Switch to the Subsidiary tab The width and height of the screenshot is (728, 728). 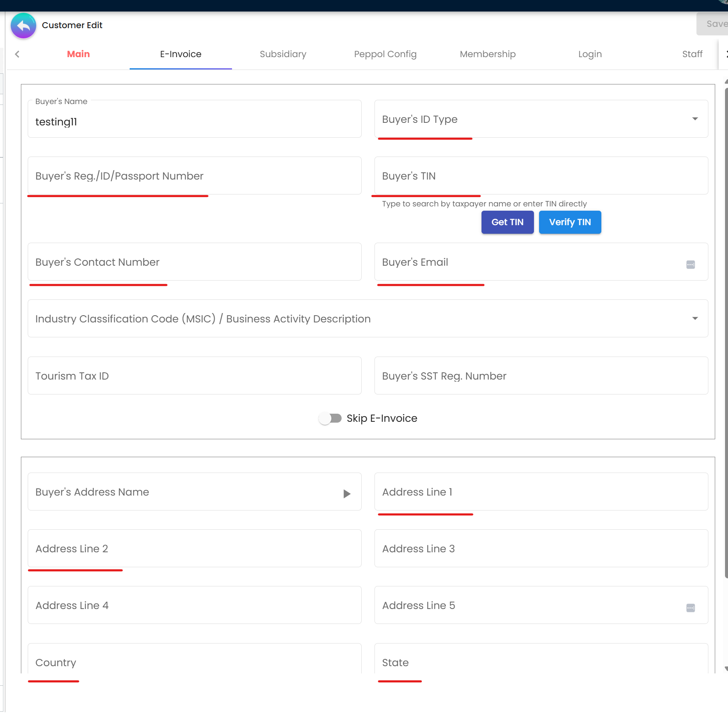point(283,54)
